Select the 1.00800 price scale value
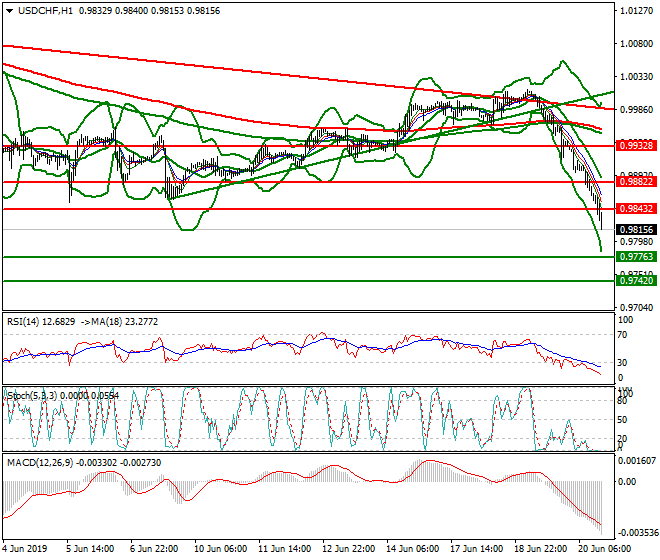 (x=637, y=44)
